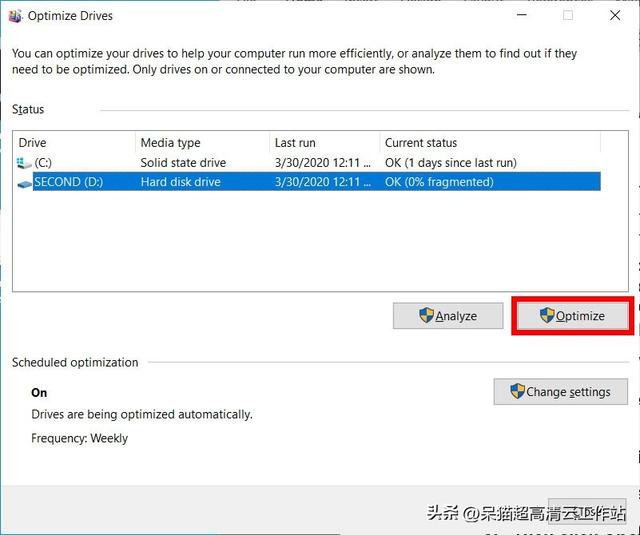Click the D: drive last run date
This screenshot has height=535, width=640.
(x=322, y=182)
